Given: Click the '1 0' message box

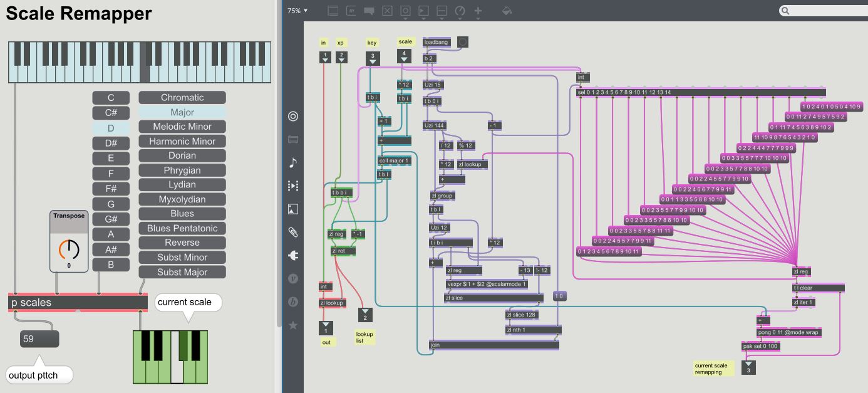Looking at the screenshot, I should (x=560, y=296).
